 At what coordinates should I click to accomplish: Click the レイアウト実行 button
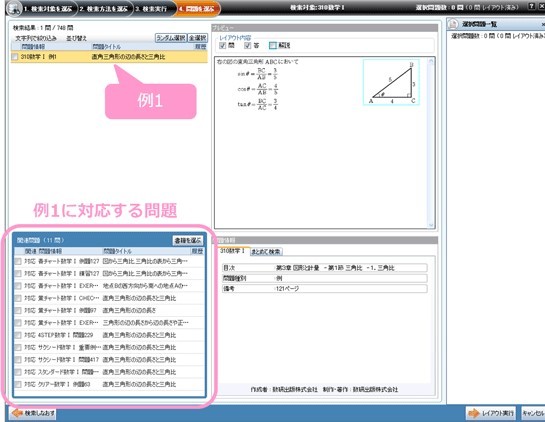click(x=491, y=413)
